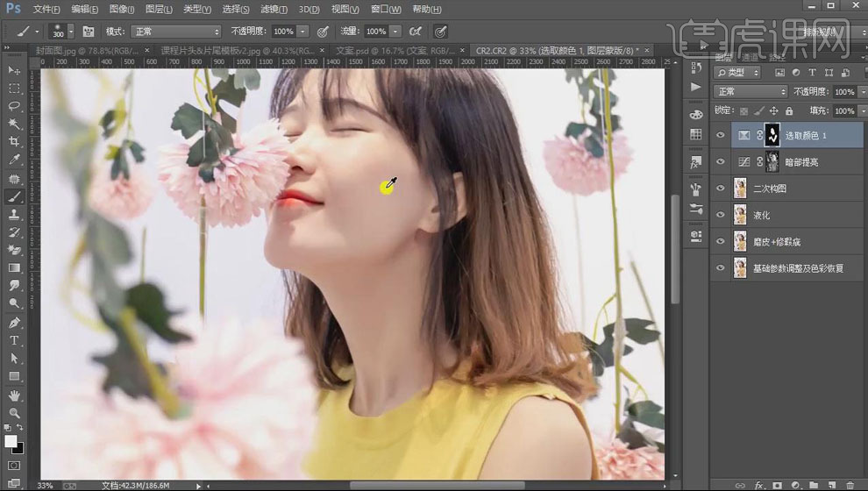Pick the Crop tool
Screen dimensions: 868x491
coord(14,142)
